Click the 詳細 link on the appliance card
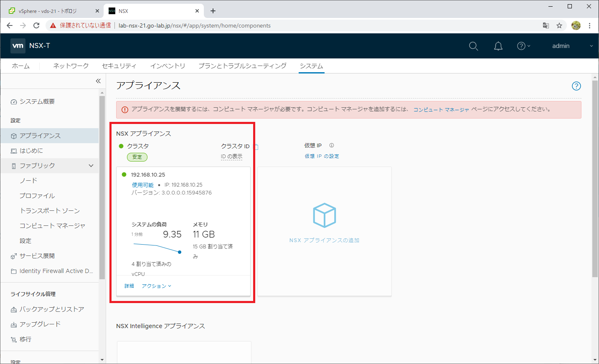599x364 pixels. tap(129, 286)
